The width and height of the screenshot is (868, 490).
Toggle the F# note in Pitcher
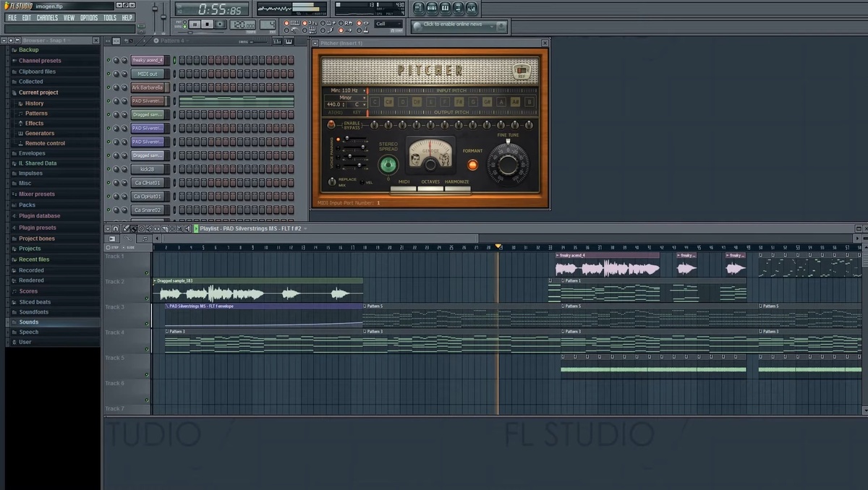[459, 102]
